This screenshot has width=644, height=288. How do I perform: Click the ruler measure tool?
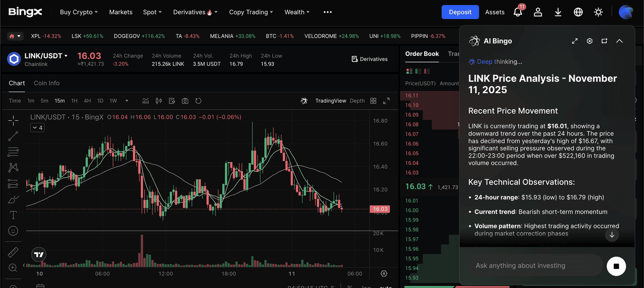coord(14,252)
